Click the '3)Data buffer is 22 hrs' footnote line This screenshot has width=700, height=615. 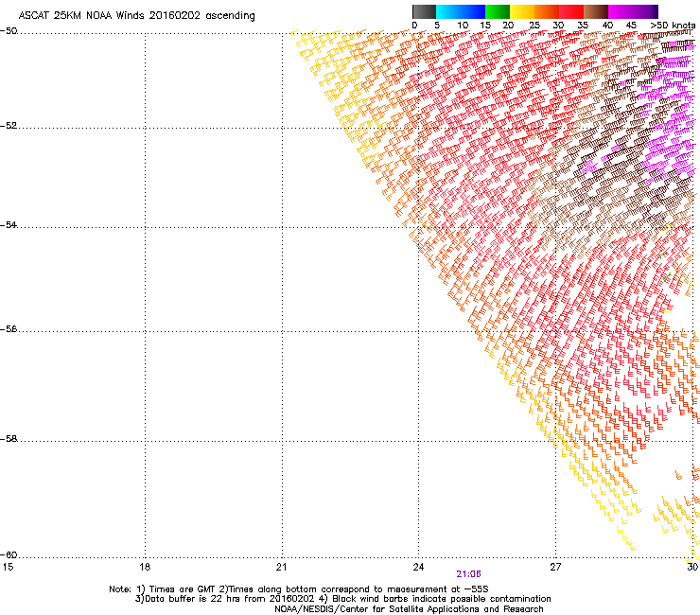tap(342, 599)
